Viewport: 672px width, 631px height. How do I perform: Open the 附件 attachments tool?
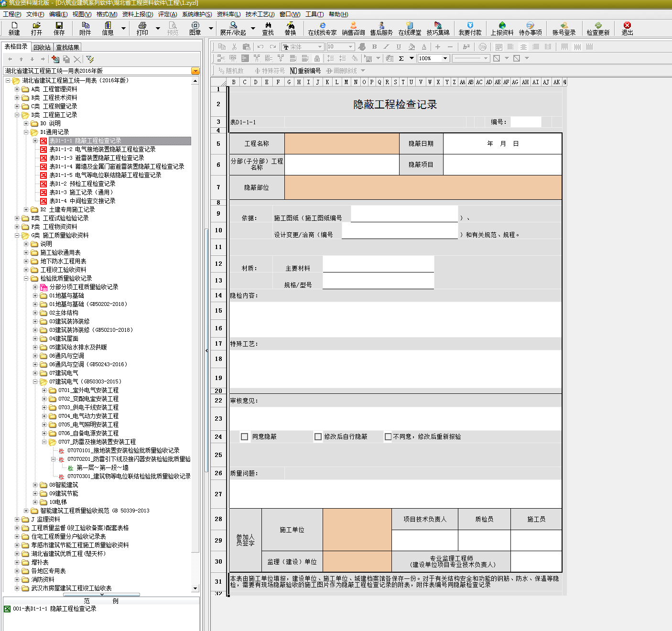pyautogui.click(x=86, y=29)
